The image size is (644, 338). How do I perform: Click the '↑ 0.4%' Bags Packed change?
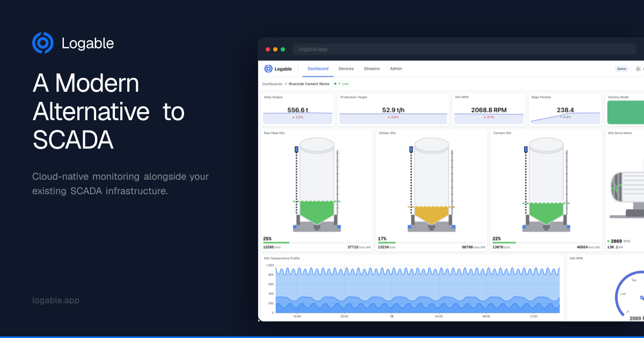(565, 117)
